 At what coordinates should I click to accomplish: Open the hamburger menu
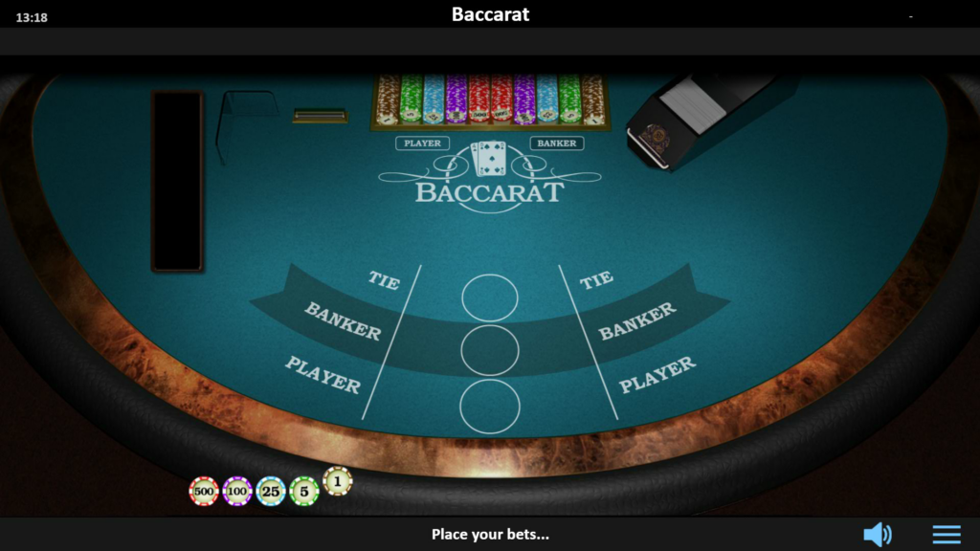click(947, 535)
